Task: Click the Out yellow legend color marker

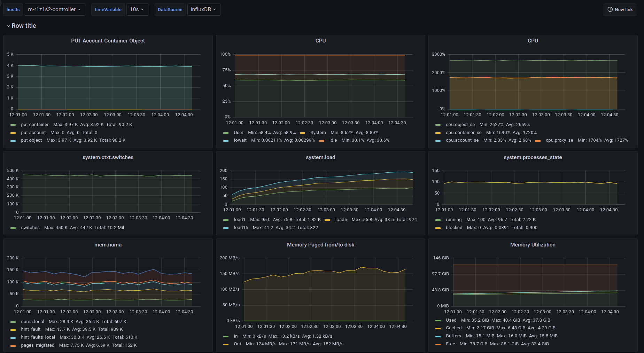Action: [x=226, y=344]
